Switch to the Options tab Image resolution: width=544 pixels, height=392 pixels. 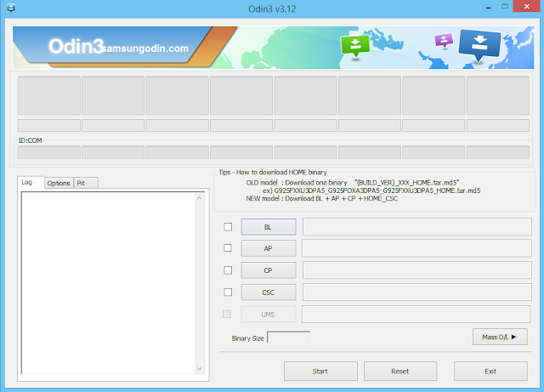59,183
